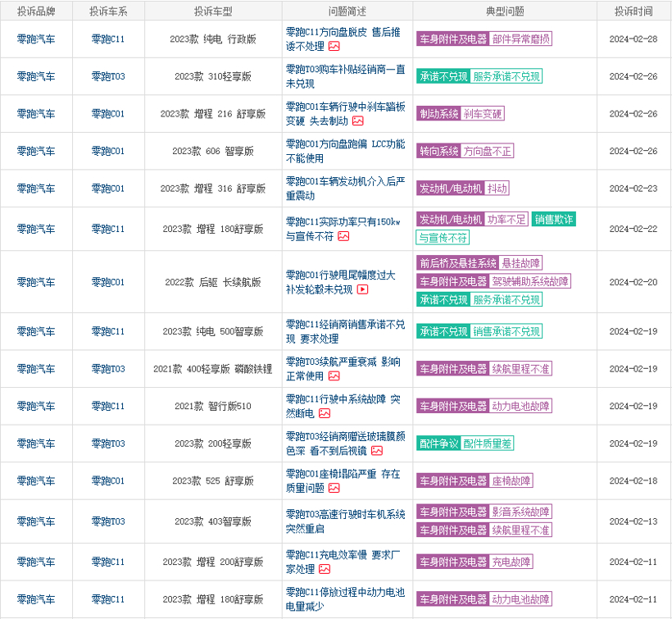
Task: Click 零跑C01 series in 525 舒享版 row
Action: tap(108, 480)
